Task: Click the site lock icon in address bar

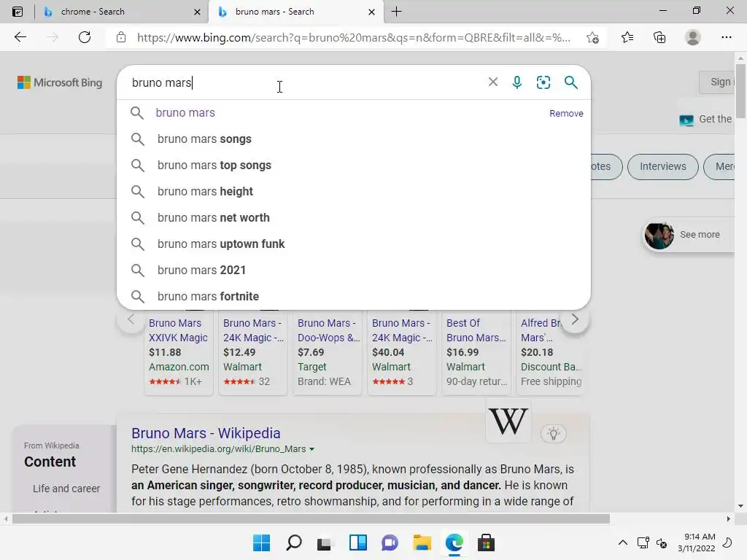Action: [x=121, y=37]
